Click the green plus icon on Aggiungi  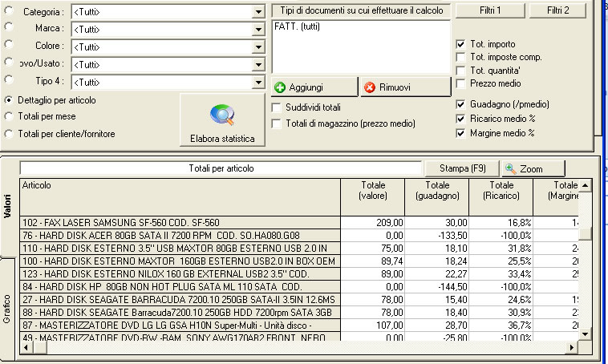(x=280, y=87)
